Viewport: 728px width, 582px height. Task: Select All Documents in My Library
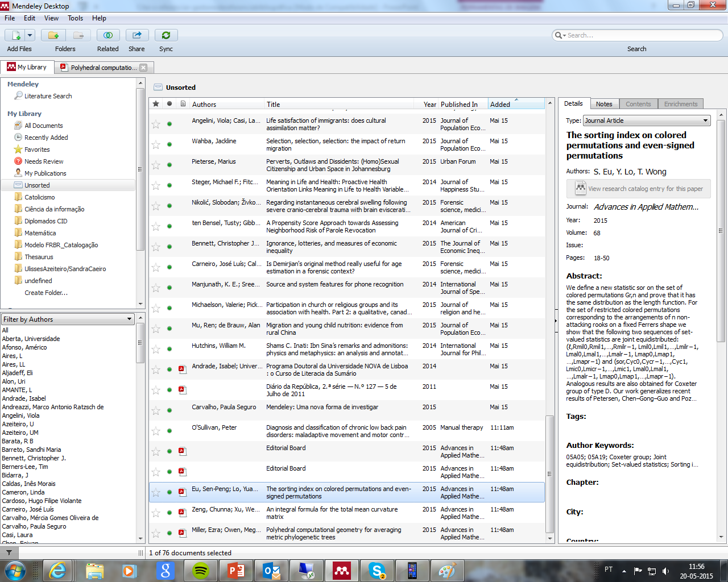click(x=43, y=126)
